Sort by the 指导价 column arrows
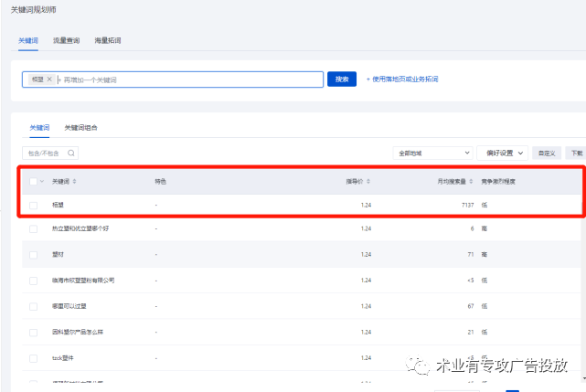 [x=368, y=181]
